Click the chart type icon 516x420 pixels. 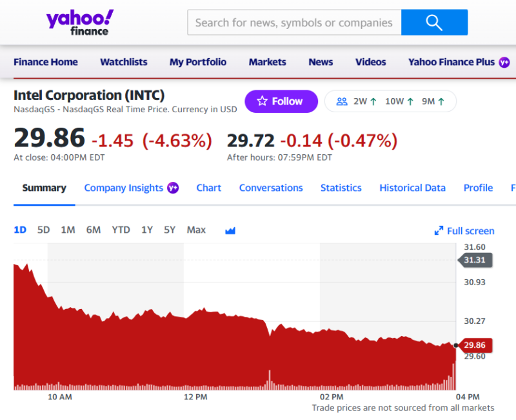pyautogui.click(x=230, y=230)
